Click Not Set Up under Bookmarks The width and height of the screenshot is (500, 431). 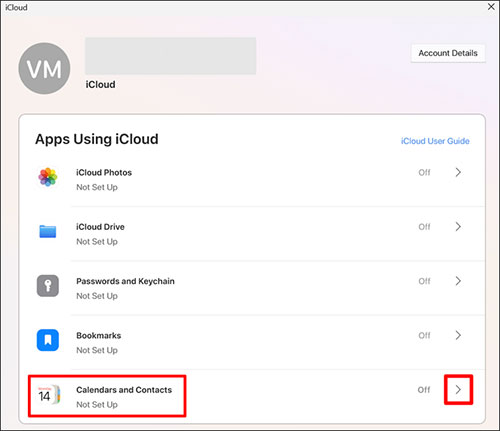point(97,350)
